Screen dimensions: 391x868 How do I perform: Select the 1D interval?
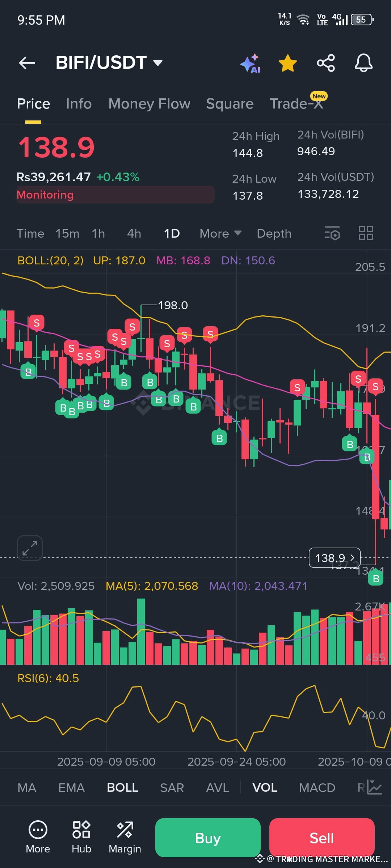pyautogui.click(x=172, y=234)
